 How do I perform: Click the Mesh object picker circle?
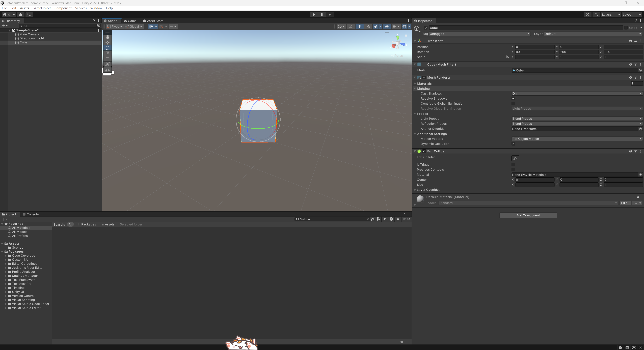point(640,70)
